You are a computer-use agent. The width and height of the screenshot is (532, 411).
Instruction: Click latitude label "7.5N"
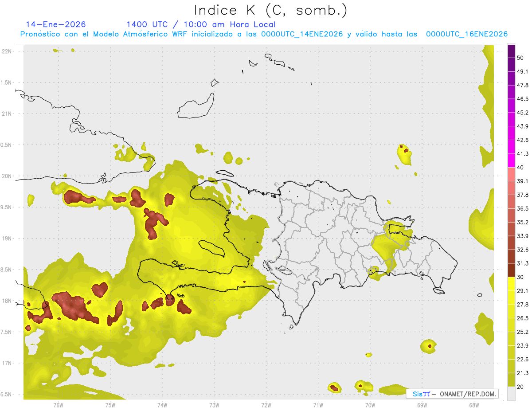(7, 332)
